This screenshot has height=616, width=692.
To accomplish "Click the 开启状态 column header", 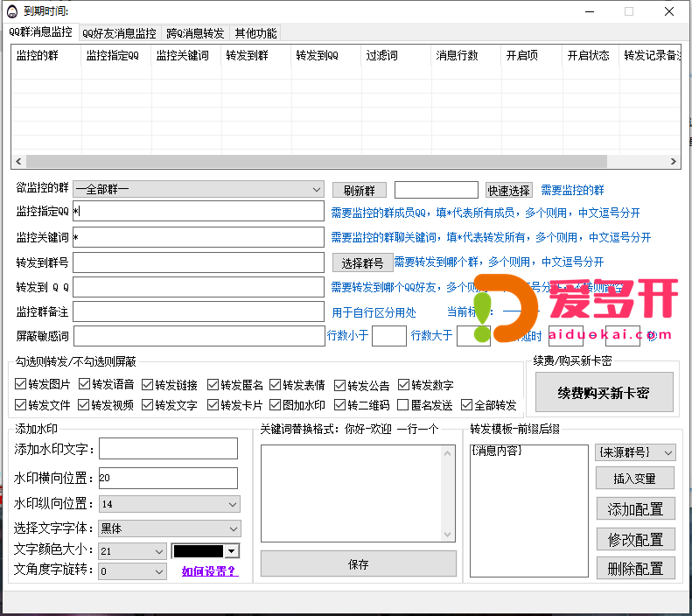I will point(591,55).
